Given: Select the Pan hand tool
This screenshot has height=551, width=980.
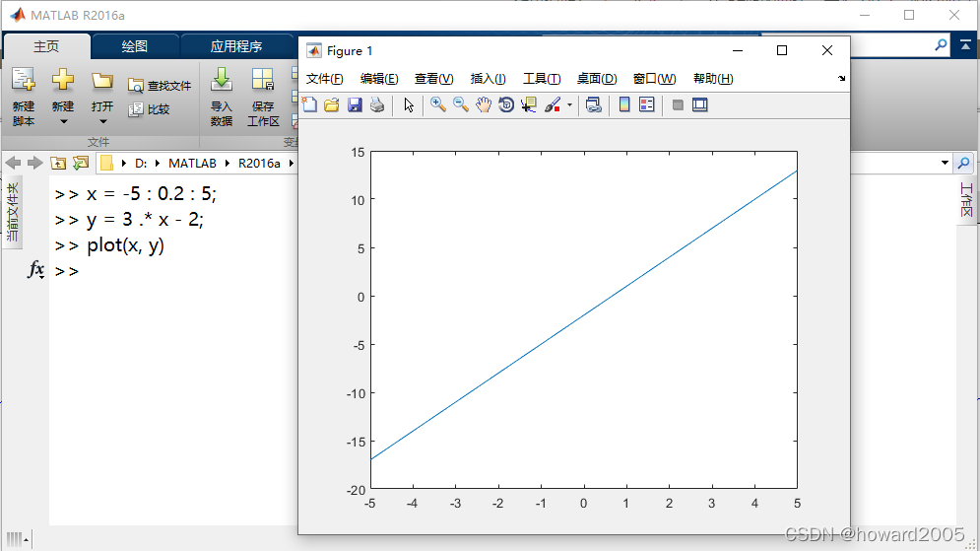Looking at the screenshot, I should click(484, 104).
